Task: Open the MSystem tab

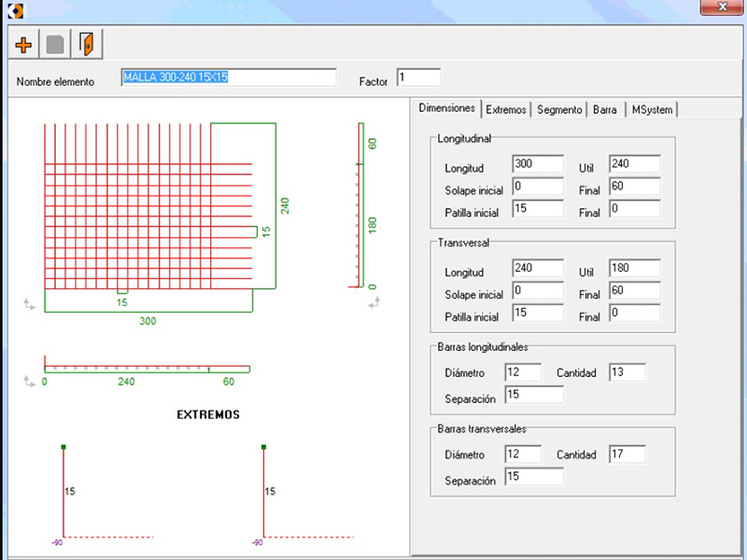Action: (x=652, y=109)
